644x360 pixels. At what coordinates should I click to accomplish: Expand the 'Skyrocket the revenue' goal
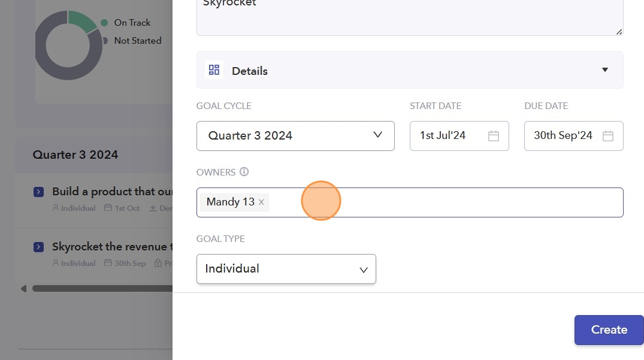coord(38,247)
